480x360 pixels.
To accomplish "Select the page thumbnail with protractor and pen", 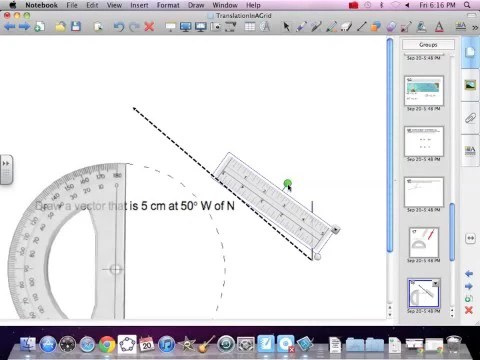I will click(x=424, y=243).
